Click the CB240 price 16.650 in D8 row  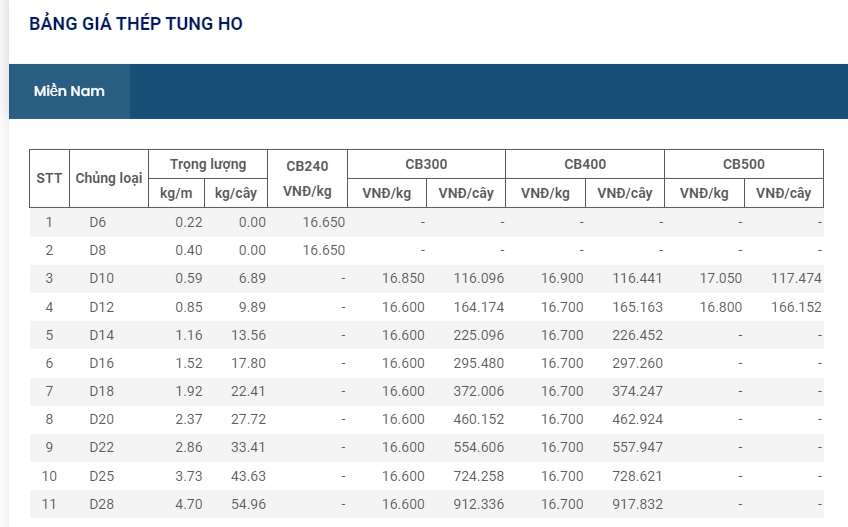pyautogui.click(x=324, y=251)
